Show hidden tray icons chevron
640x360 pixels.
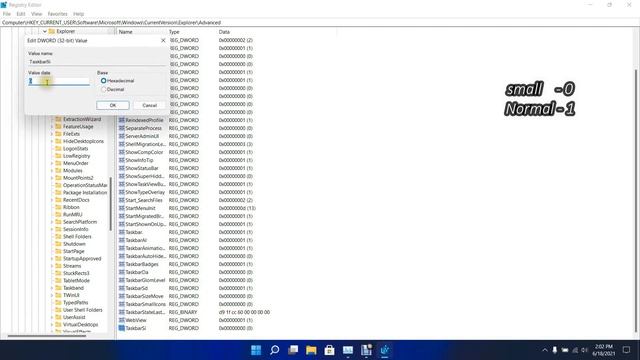coord(544,350)
